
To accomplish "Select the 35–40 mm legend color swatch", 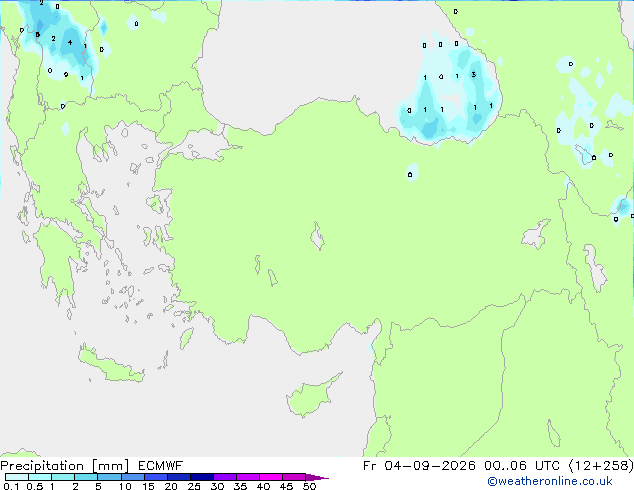I will click(x=247, y=477).
